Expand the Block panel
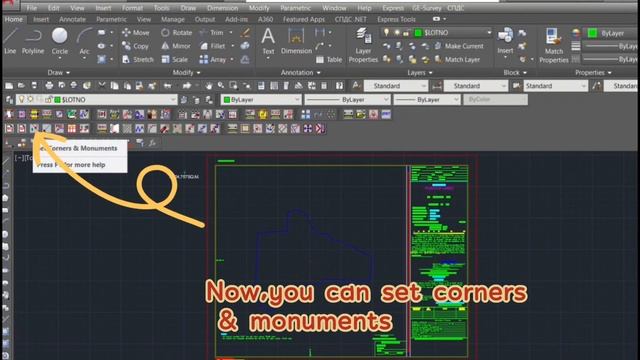 click(x=515, y=73)
